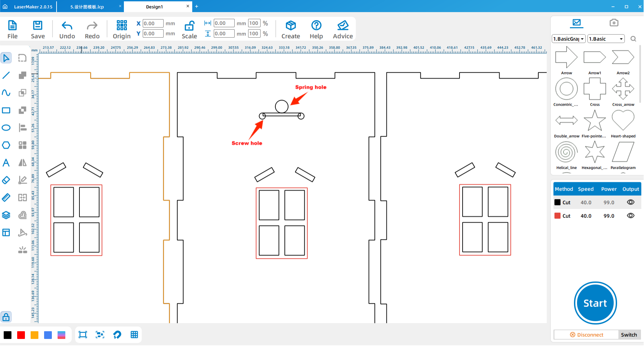Open the home icon in title bar
The width and height of the screenshot is (644, 346).
coord(5,6)
